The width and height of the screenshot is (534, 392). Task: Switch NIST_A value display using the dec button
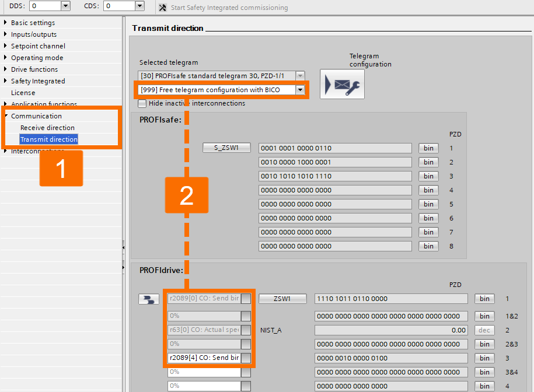[x=484, y=330]
